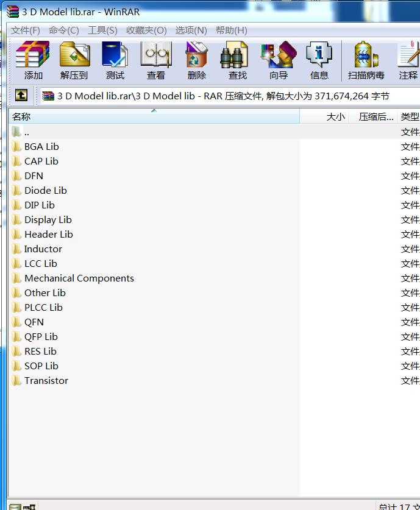
Task: Open the 收藏夹(O) menu
Action: tap(146, 30)
